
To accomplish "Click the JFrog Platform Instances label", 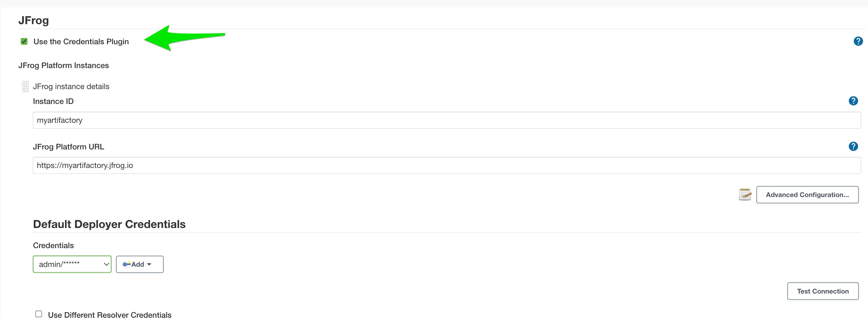I will click(64, 65).
